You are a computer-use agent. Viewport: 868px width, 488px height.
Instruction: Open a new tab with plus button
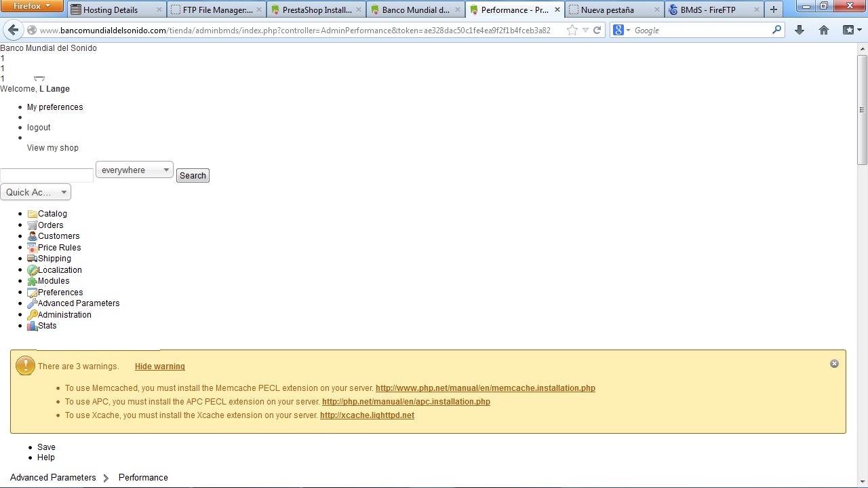coord(774,10)
